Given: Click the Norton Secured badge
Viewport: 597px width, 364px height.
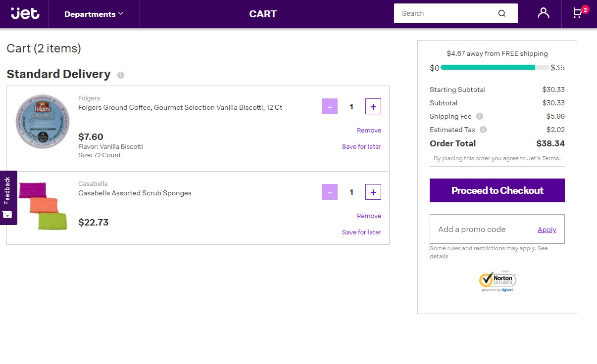Looking at the screenshot, I should tap(497, 281).
